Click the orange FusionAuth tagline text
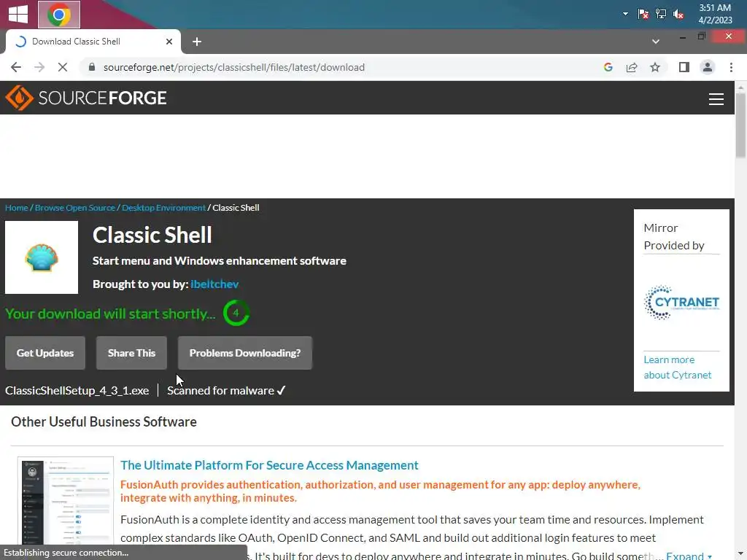The height and width of the screenshot is (560, 747). pos(380,491)
